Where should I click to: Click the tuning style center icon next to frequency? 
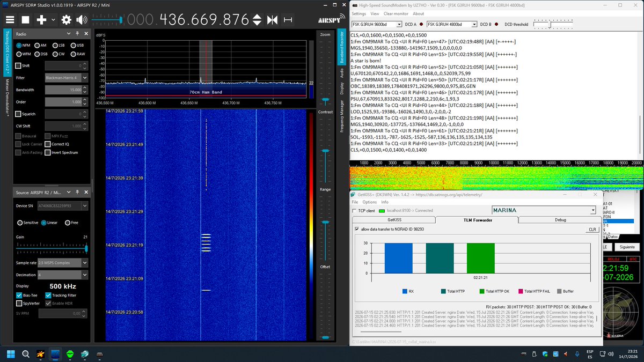pos(272,20)
